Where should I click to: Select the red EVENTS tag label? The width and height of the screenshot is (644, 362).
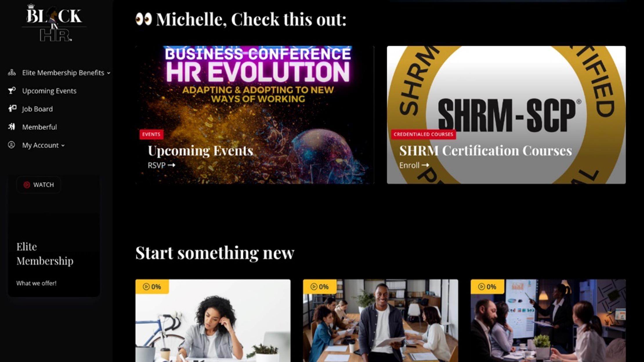pos(151,134)
